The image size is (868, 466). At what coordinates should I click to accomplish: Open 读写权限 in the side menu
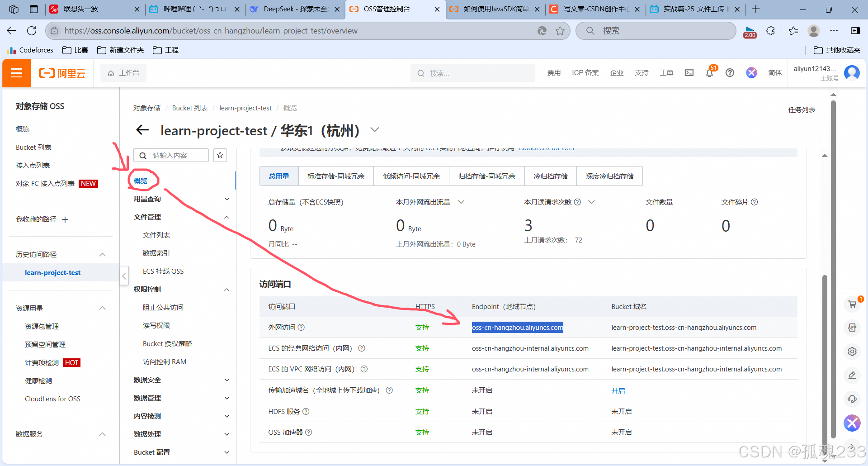(x=156, y=326)
